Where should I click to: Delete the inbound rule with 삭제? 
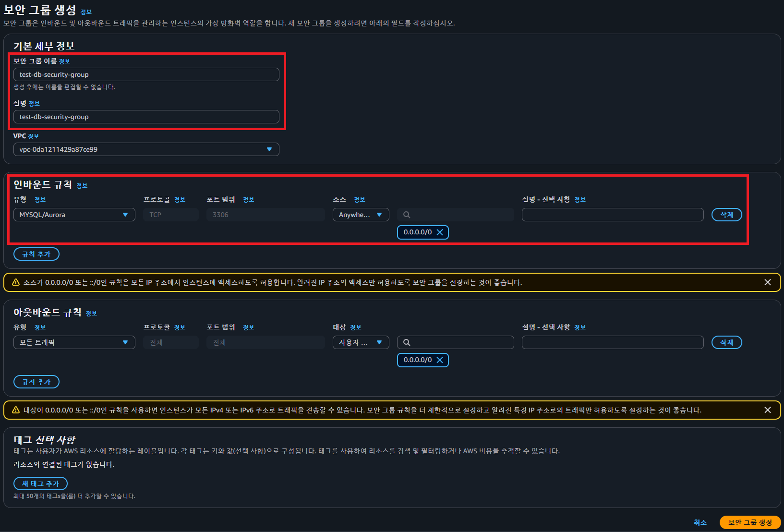coord(727,215)
